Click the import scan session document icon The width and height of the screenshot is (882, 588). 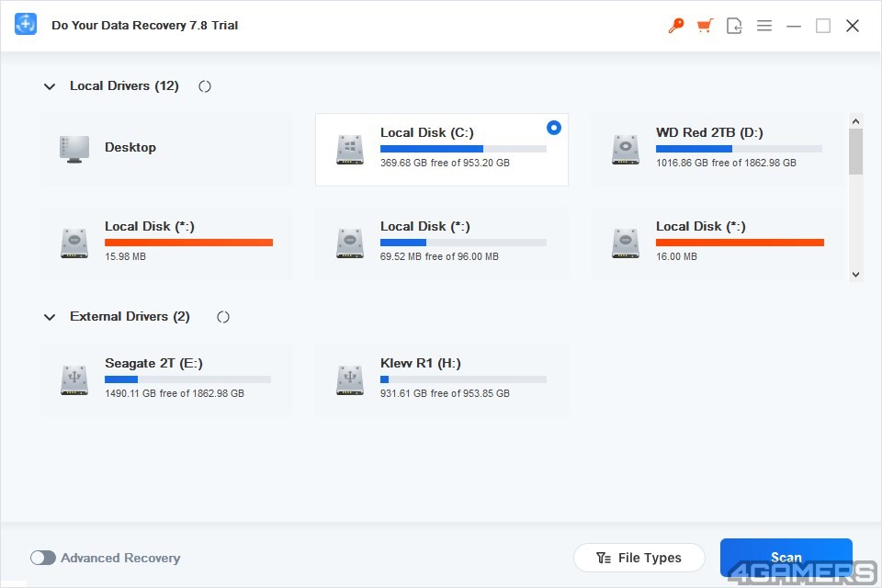[x=734, y=26]
